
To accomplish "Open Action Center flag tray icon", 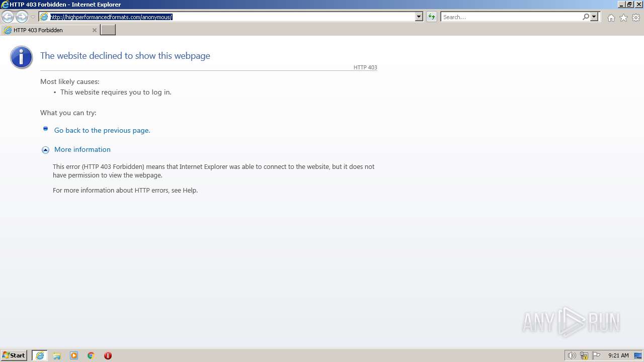I will tap(596, 355).
